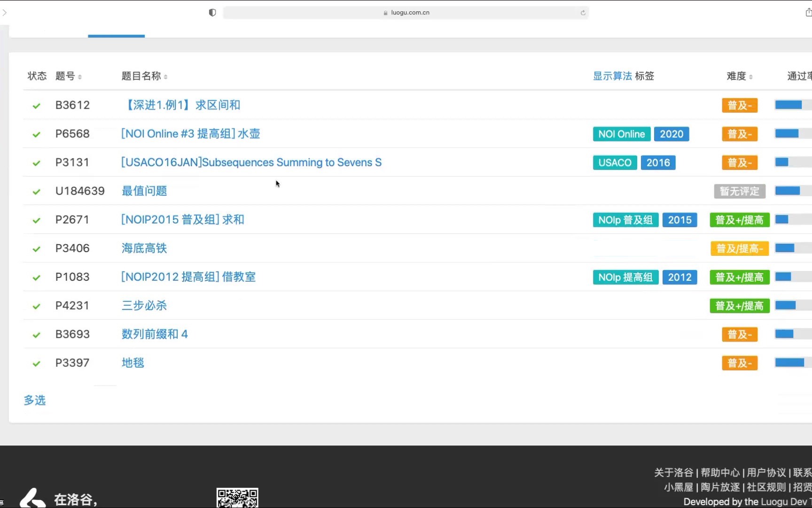Viewport: 812px width, 508px height.
Task: Click problem ID P1083
Action: click(x=72, y=277)
